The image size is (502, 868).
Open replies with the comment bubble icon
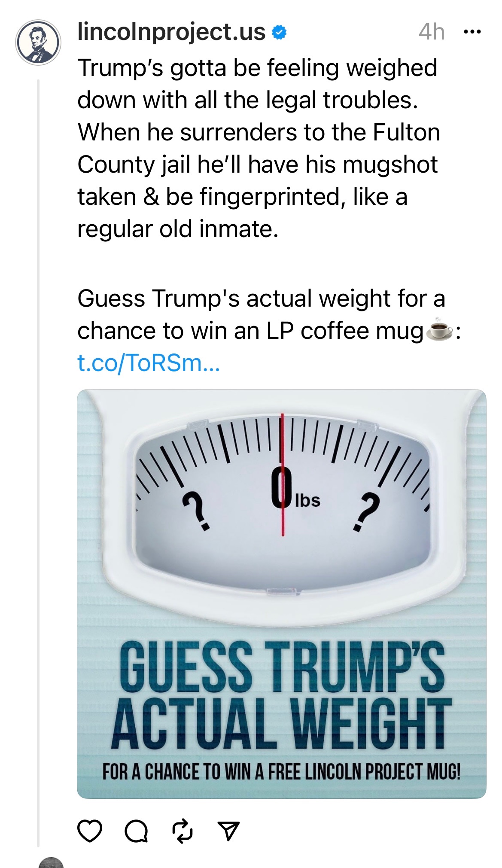coord(136,831)
